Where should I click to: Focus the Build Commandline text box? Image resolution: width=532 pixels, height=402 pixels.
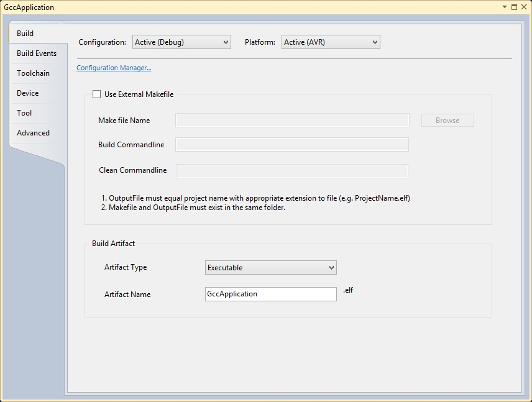(292, 145)
